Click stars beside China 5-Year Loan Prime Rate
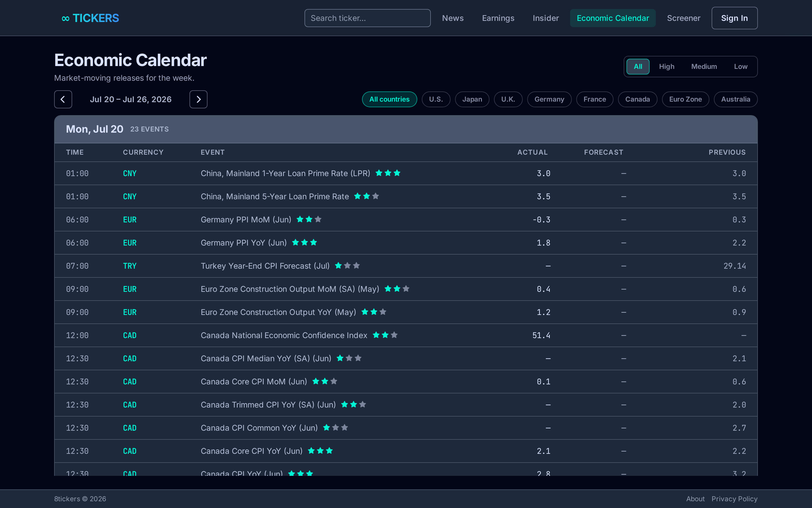 coord(367,196)
